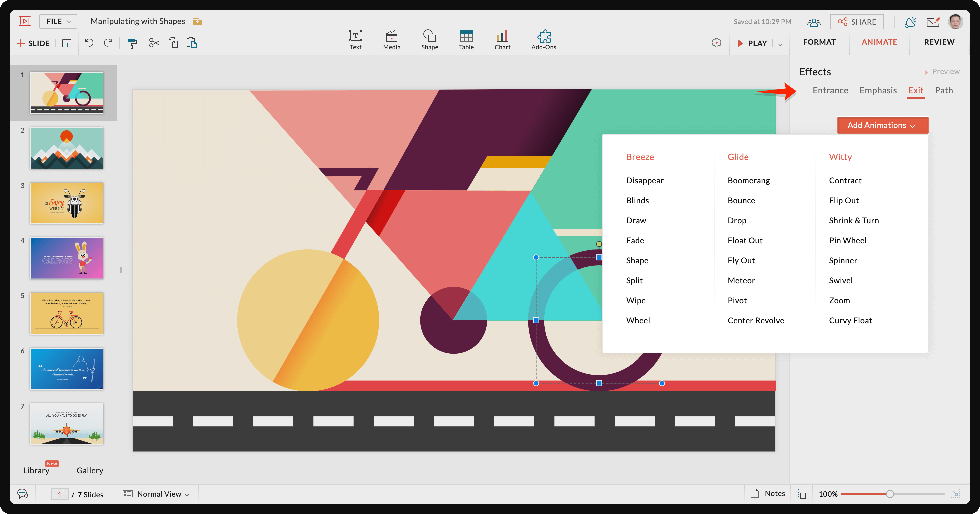The image size is (980, 514).
Task: Open the Chart tool
Action: click(x=502, y=37)
